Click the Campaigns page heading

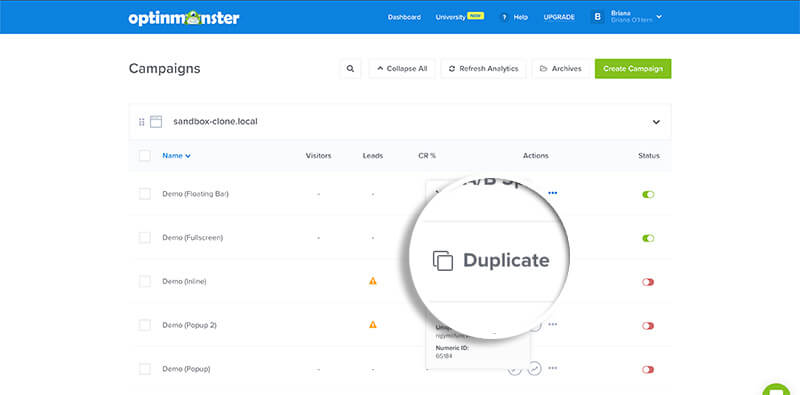[164, 69]
